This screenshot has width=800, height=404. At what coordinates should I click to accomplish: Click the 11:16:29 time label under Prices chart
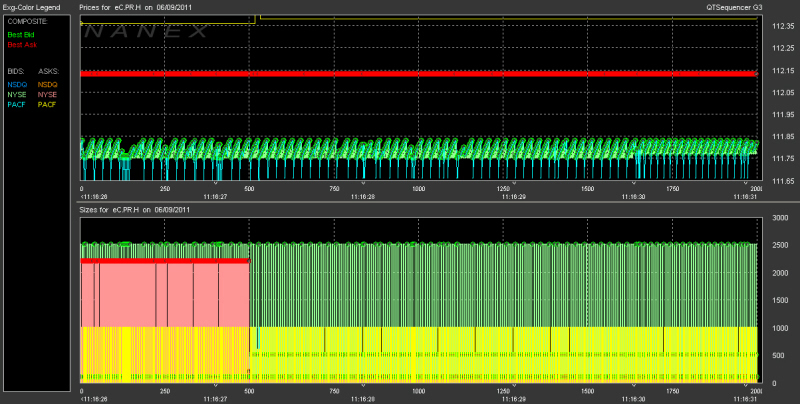tap(514, 196)
